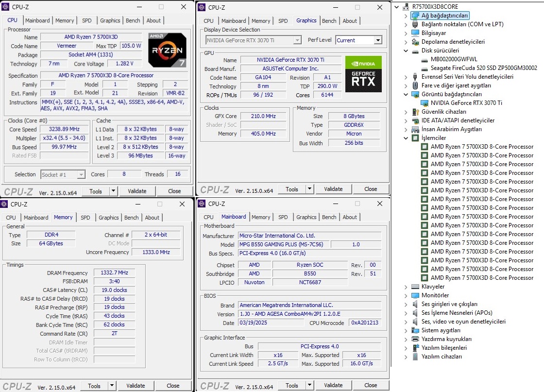Click the Güvenlik cihazları icon
Image resolution: width=544 pixels, height=392 pixels.
click(x=415, y=112)
